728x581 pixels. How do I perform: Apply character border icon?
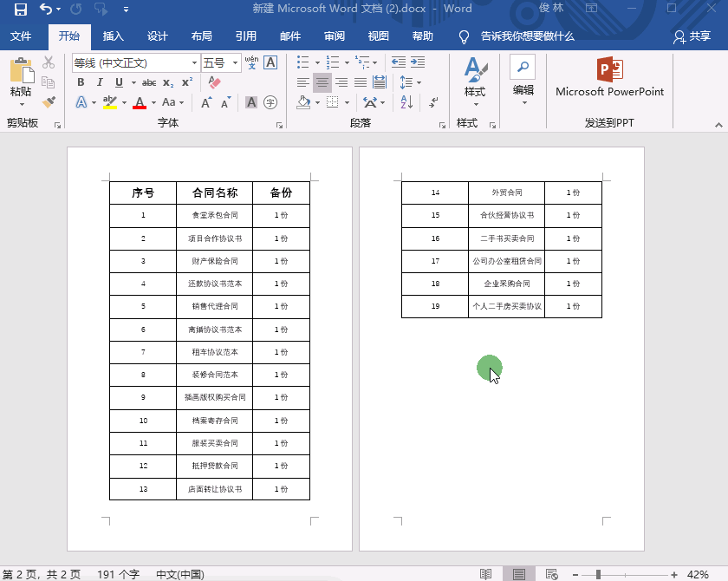270,62
